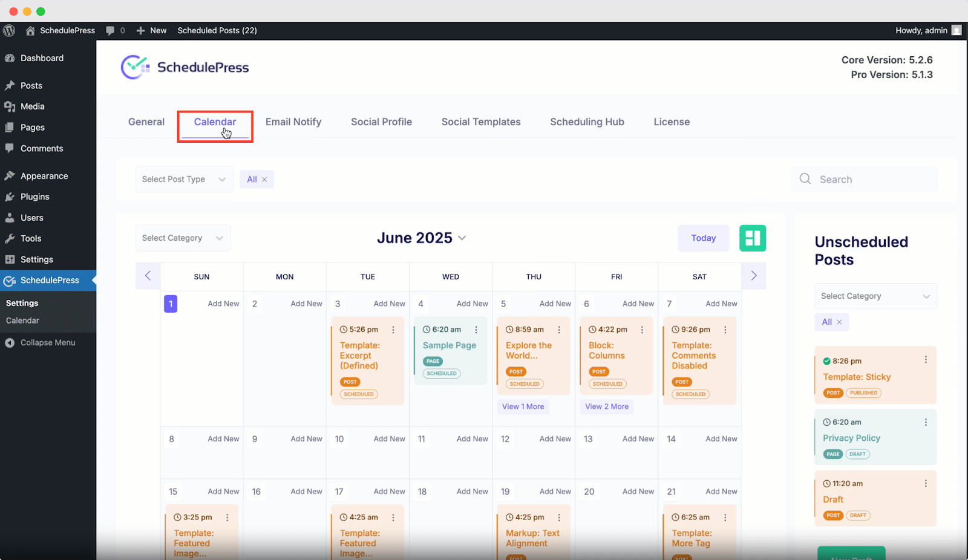
Task: Go to previous month arrow
Action: click(148, 276)
